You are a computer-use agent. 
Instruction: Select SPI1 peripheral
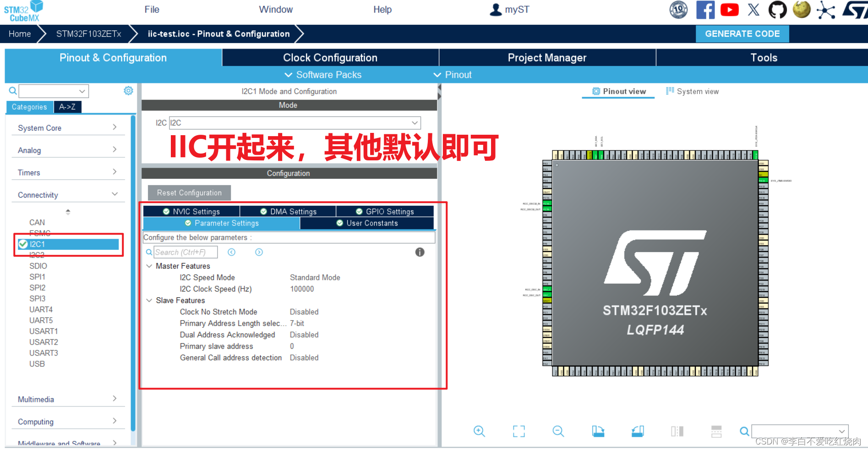[x=37, y=277]
